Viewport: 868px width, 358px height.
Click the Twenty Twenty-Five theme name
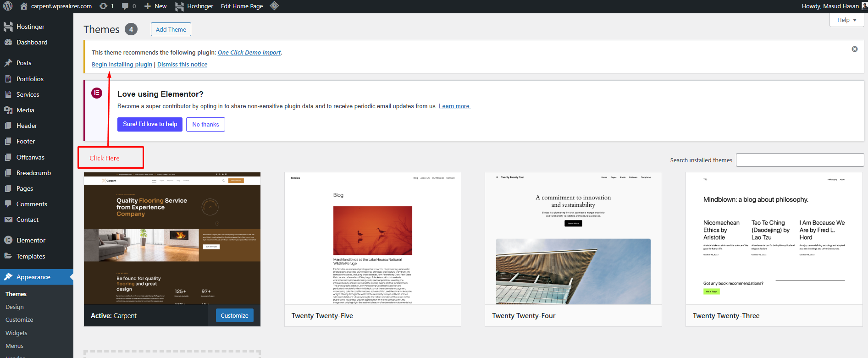[322, 316]
